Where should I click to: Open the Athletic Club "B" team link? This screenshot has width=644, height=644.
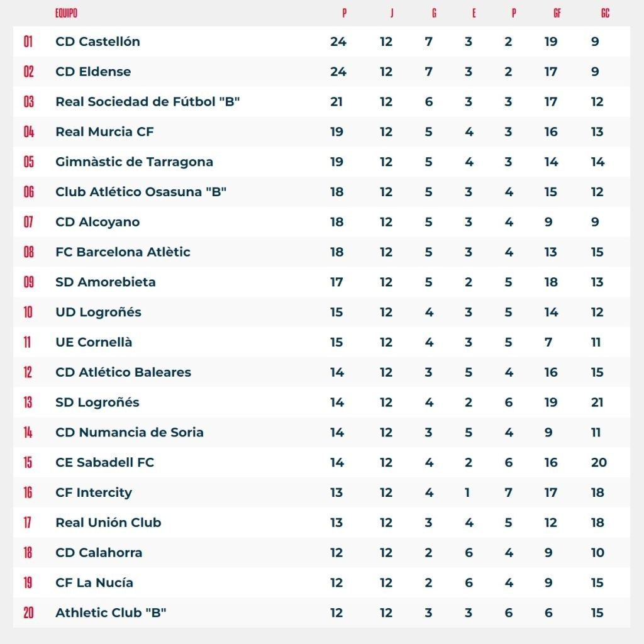[111, 613]
